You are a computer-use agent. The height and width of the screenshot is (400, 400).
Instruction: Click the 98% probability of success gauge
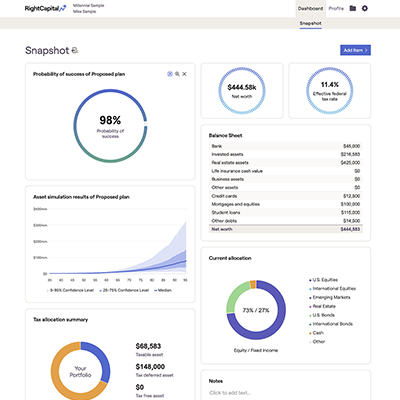coord(110,126)
